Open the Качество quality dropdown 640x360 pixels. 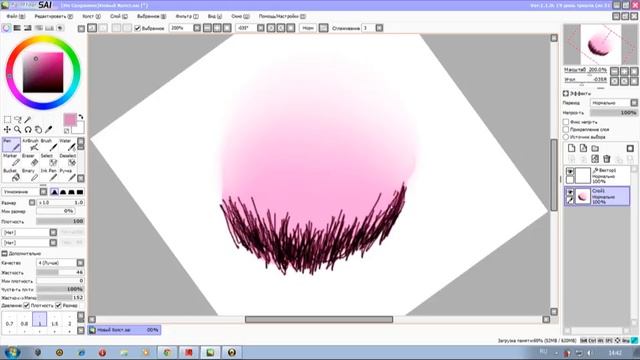60,263
